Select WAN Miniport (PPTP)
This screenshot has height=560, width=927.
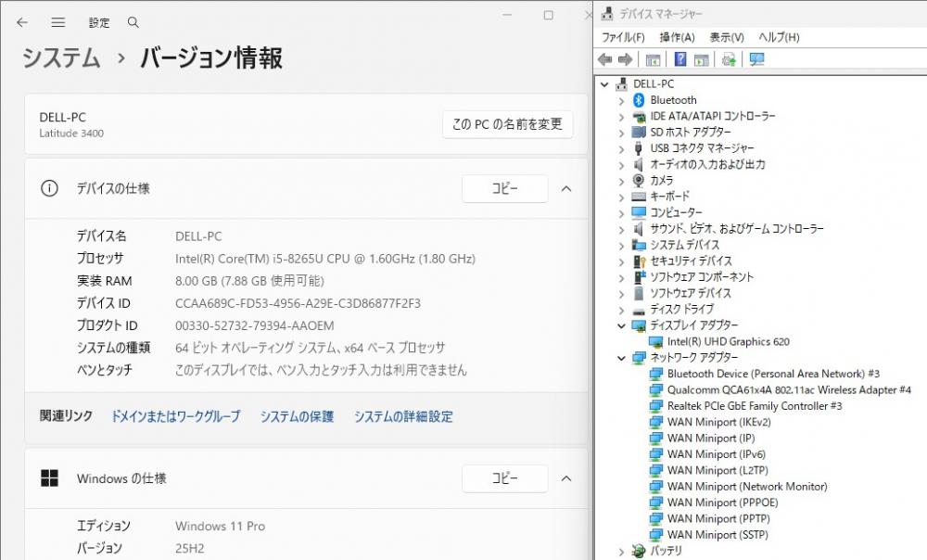(718, 518)
